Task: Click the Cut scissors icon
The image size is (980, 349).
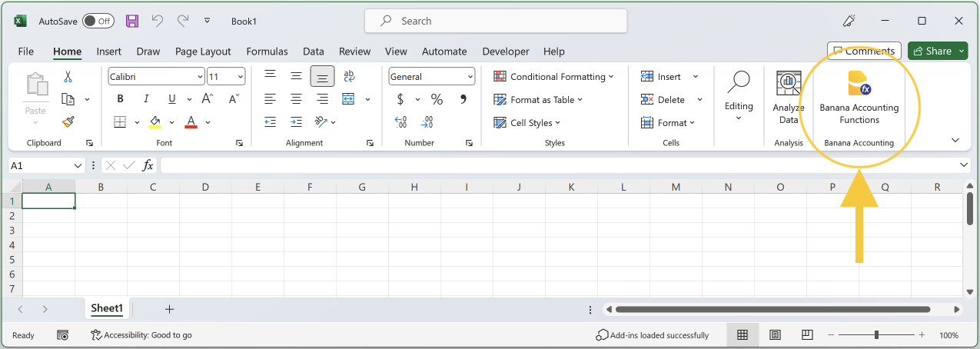Action: pos(68,77)
